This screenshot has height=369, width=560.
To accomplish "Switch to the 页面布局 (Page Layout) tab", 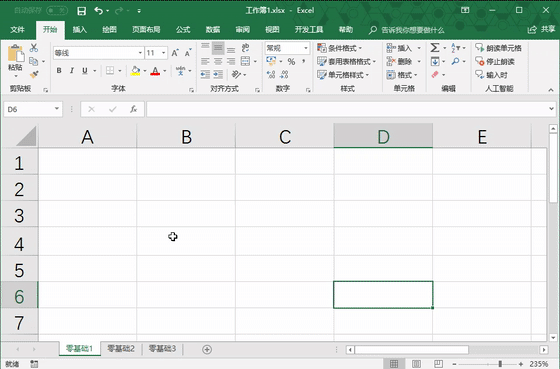I will [146, 30].
